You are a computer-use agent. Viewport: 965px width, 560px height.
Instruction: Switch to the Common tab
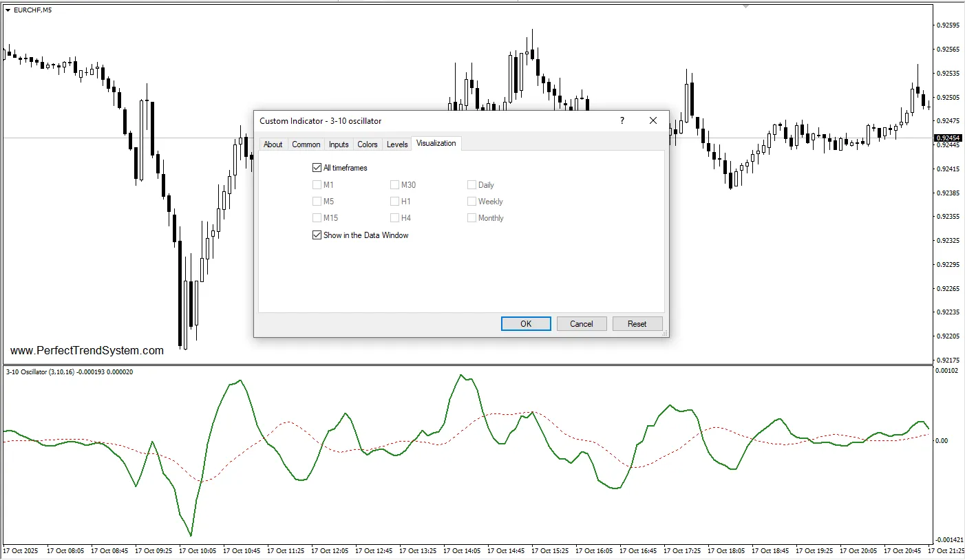click(x=306, y=144)
